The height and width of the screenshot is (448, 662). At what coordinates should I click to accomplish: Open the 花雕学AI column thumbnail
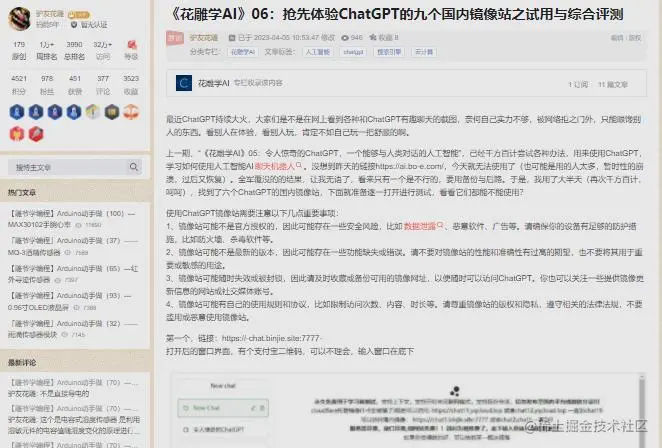click(184, 83)
